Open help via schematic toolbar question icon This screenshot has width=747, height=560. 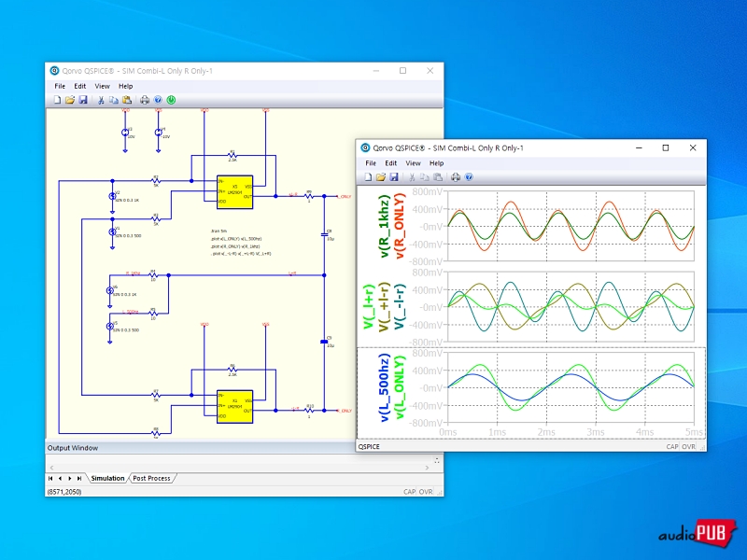(x=158, y=100)
